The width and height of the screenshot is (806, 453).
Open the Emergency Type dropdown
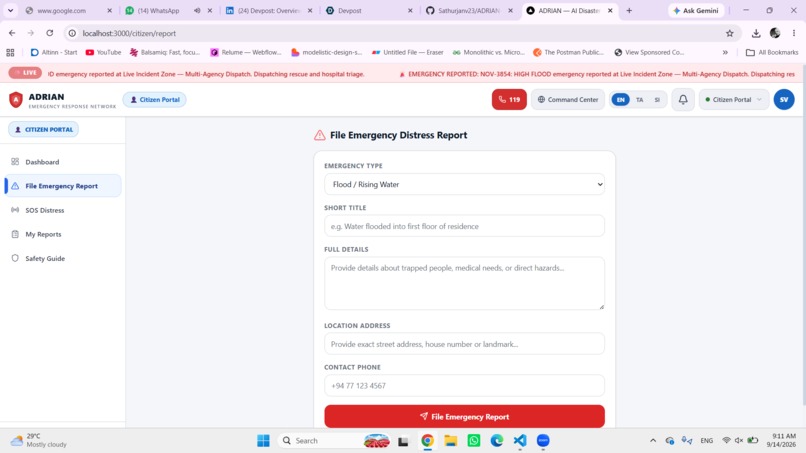pos(464,185)
